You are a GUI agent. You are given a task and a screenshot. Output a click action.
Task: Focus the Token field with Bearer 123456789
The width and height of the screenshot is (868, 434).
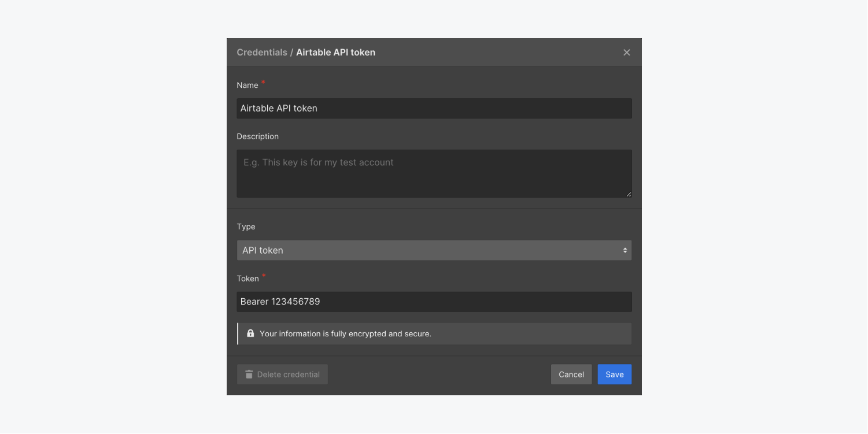tap(434, 302)
